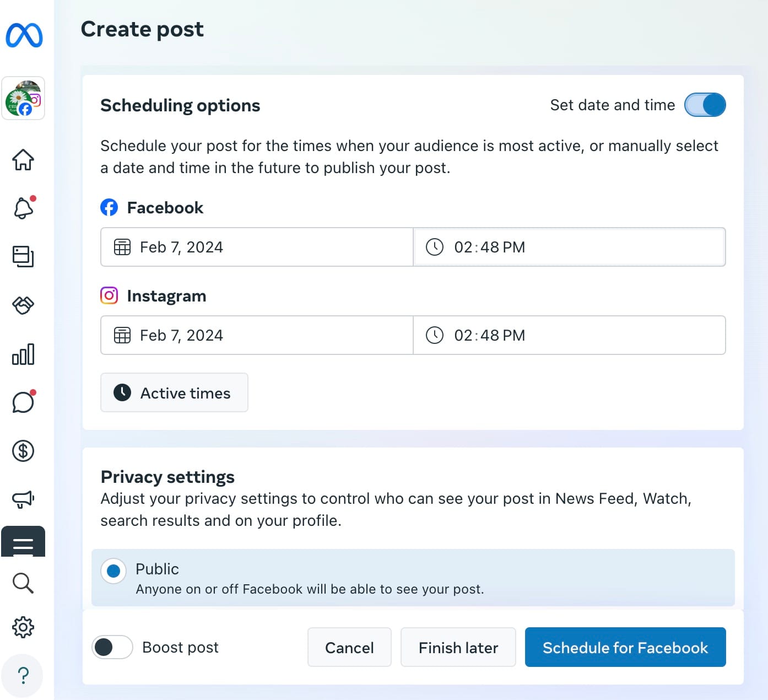
Task: Open Search in the sidebar
Action: (23, 583)
